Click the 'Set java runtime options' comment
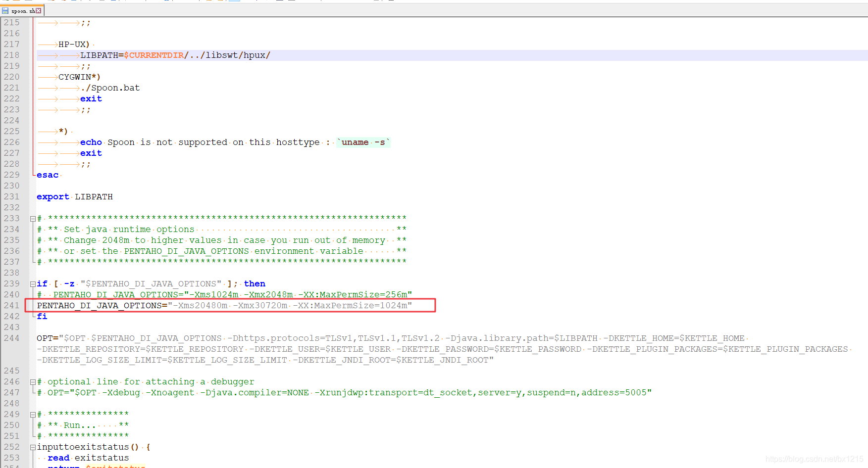The image size is (868, 468). click(129, 229)
